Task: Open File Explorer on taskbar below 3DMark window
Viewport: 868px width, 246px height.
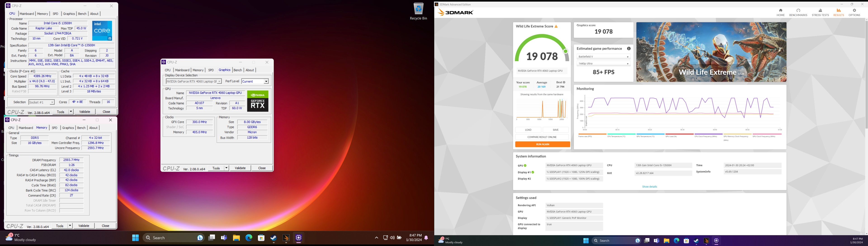Action: point(667,241)
